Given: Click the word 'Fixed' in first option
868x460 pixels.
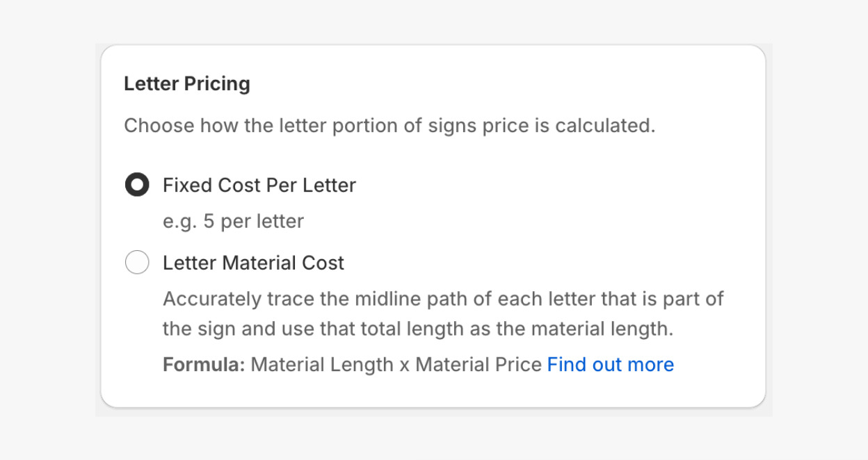Looking at the screenshot, I should pyautogui.click(x=188, y=186).
